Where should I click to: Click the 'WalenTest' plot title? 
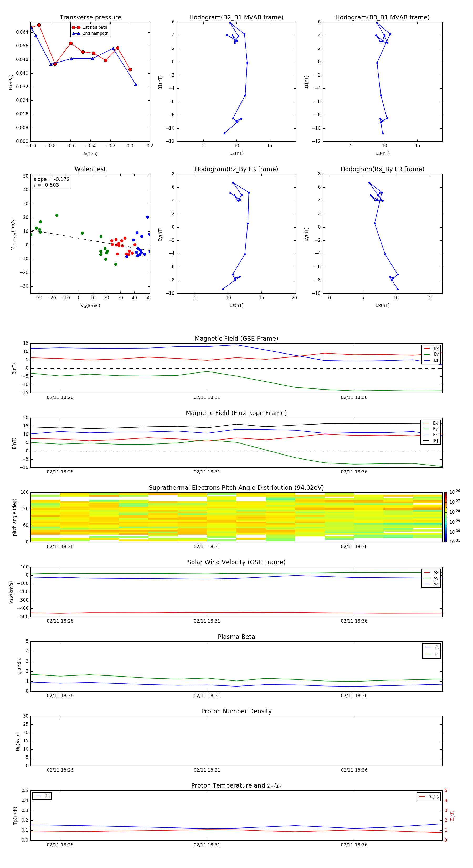click(90, 169)
